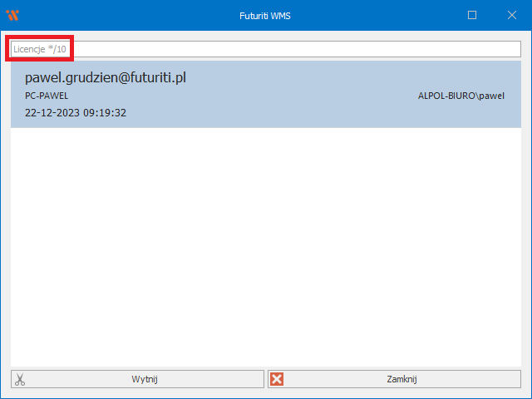The height and width of the screenshot is (399, 532).
Task: Click the ALPOL-BIURO\pawel user label
Action: (461, 96)
